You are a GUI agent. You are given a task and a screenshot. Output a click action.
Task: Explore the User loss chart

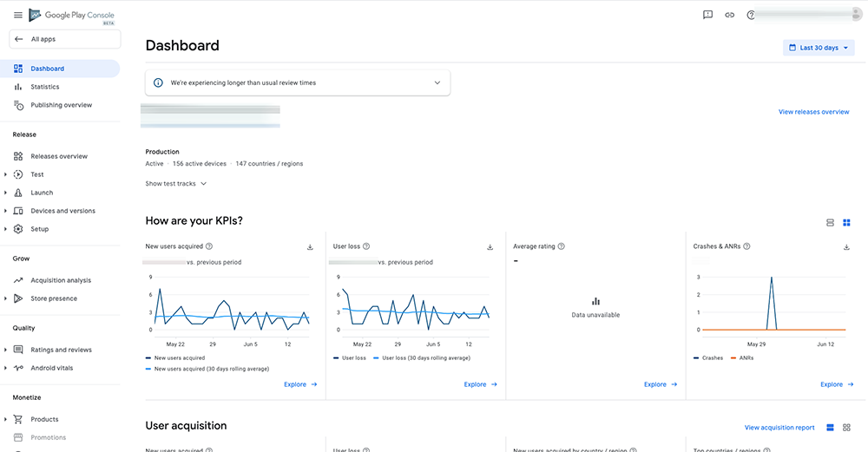(481, 384)
